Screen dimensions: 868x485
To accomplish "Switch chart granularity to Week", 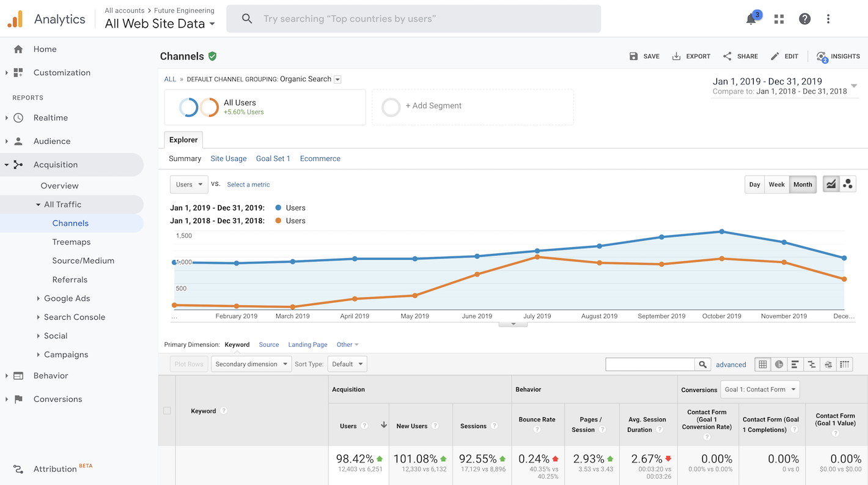I will (x=776, y=184).
